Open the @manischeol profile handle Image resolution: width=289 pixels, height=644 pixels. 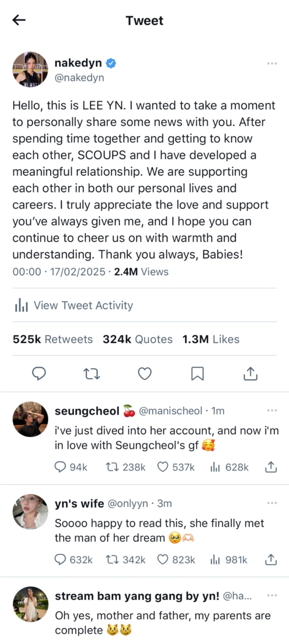point(170,411)
